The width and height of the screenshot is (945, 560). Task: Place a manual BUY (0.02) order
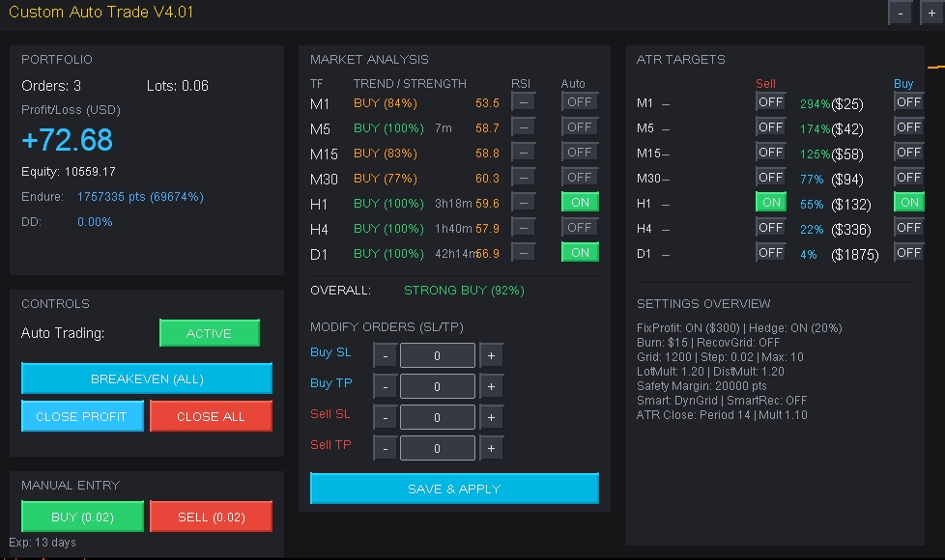click(x=82, y=517)
